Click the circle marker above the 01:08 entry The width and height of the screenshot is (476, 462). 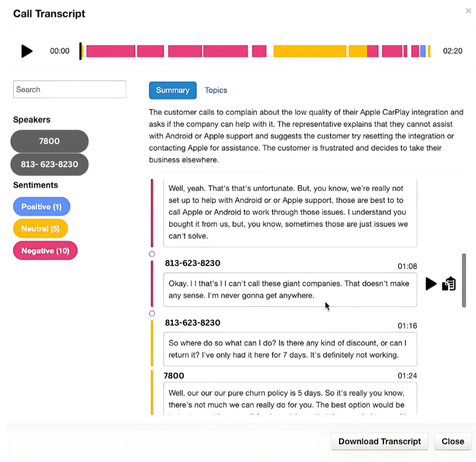click(x=152, y=254)
